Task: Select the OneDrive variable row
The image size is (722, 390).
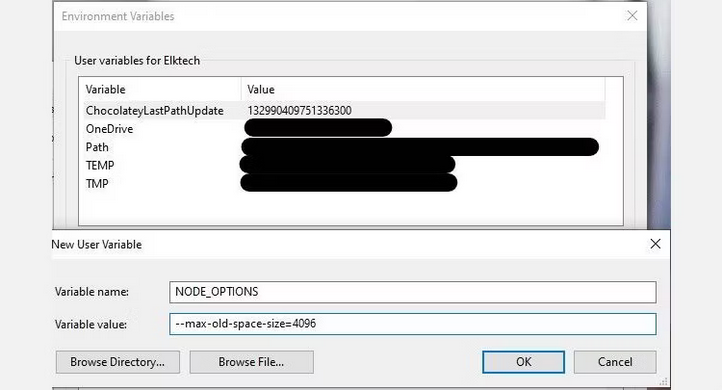Action: (x=342, y=129)
